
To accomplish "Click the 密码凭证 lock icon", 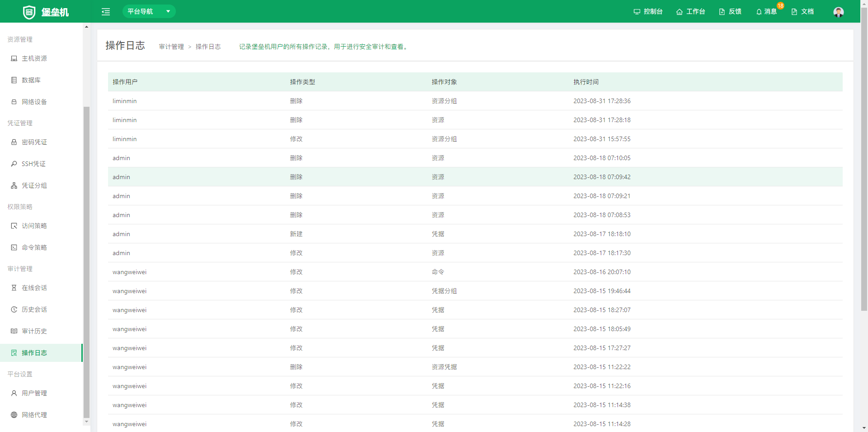I will point(14,142).
